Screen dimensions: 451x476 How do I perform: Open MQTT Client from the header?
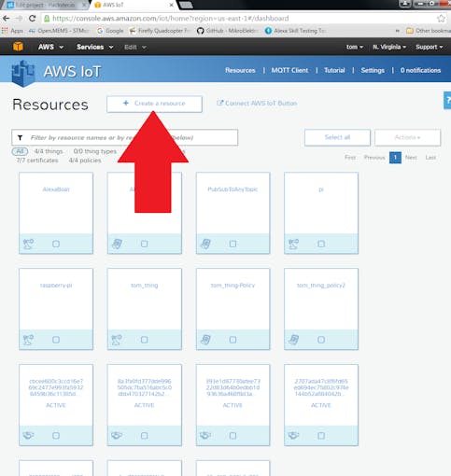pos(289,70)
